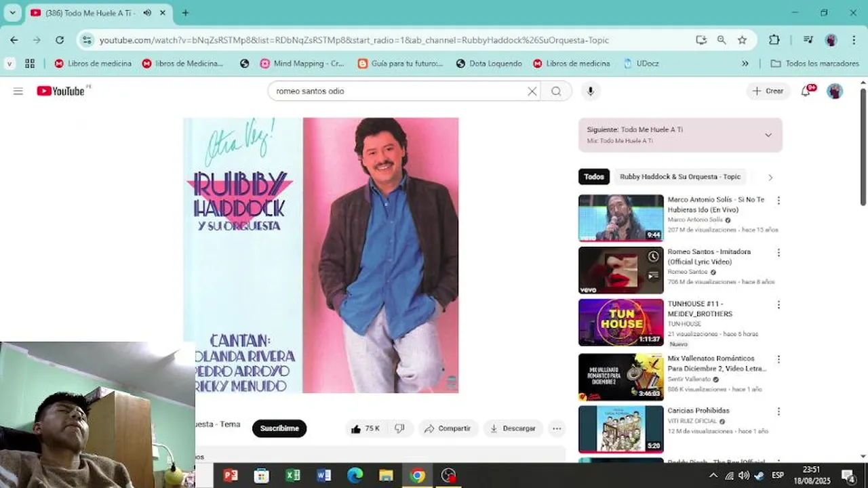Open Excel from the taskbar
Screen dimensions: 868x488
pyautogui.click(x=293, y=475)
